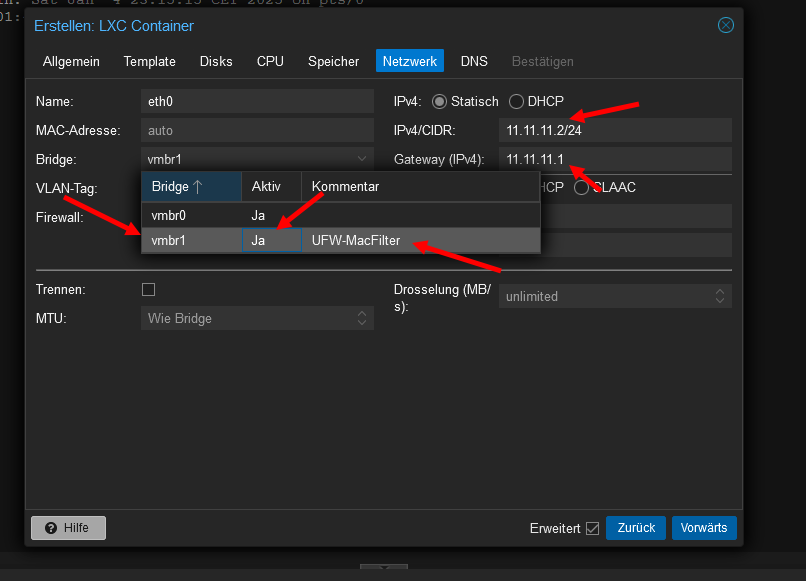Click the Zurück button
806x581 pixels.
point(635,528)
